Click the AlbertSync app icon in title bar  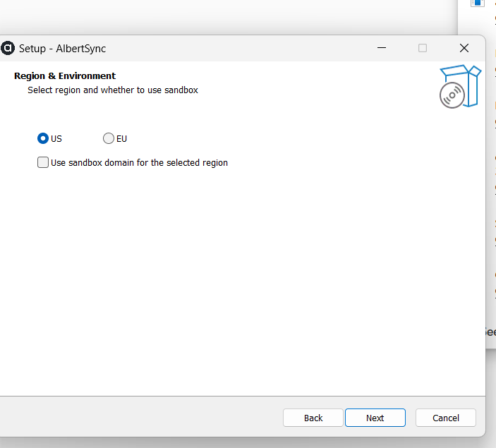click(x=8, y=48)
